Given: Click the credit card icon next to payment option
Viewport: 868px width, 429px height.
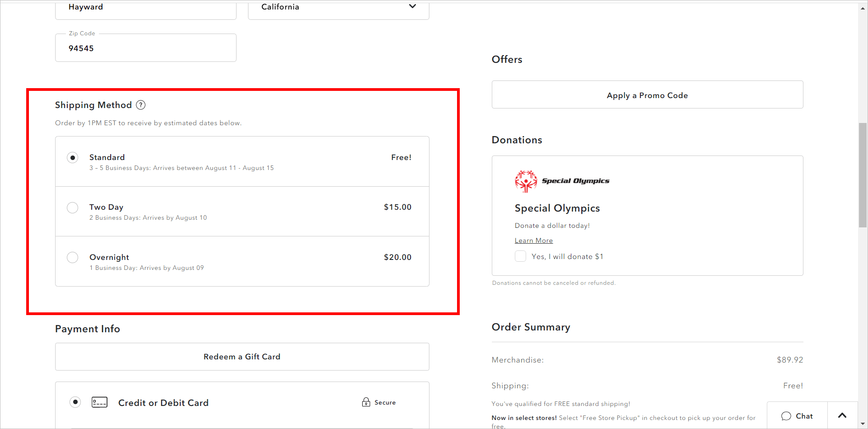Looking at the screenshot, I should click(x=100, y=402).
